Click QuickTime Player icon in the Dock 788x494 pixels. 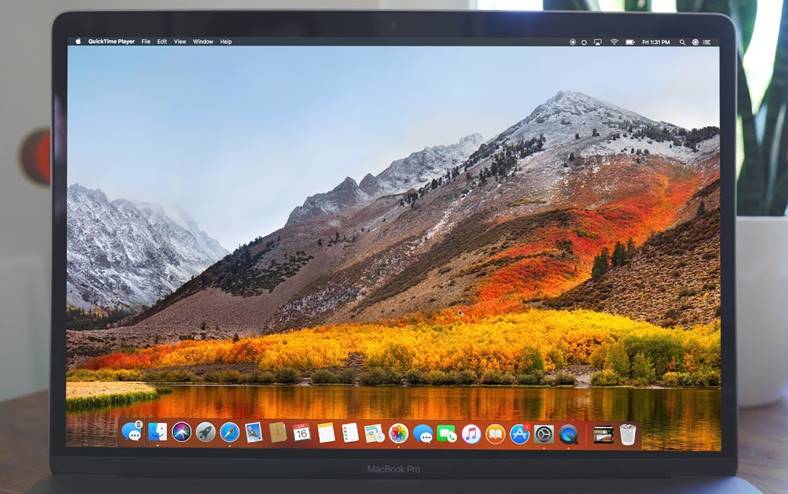[x=568, y=434]
